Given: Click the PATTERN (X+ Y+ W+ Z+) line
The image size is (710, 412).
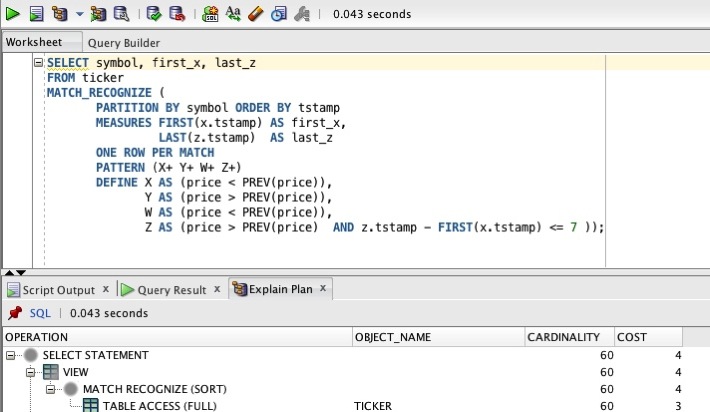Looking at the screenshot, I should pyautogui.click(x=168, y=168).
